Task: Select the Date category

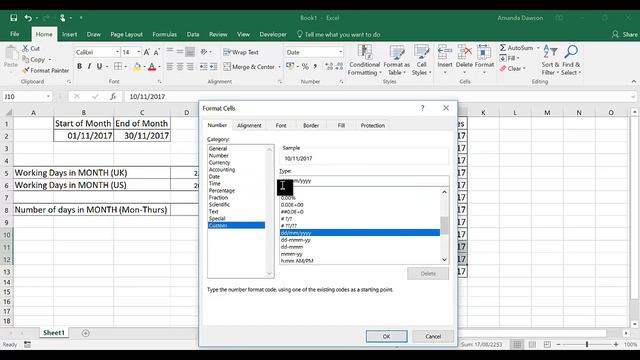Action: (214, 176)
